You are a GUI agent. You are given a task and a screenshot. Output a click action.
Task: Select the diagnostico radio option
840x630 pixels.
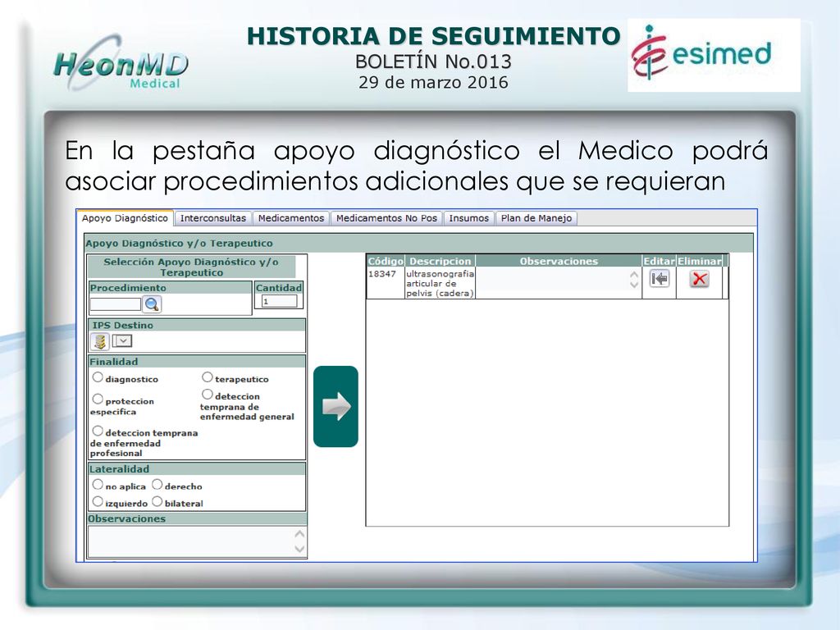point(98,377)
